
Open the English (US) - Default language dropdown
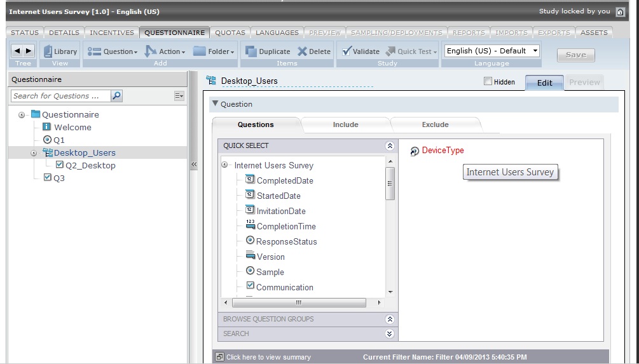click(x=492, y=51)
